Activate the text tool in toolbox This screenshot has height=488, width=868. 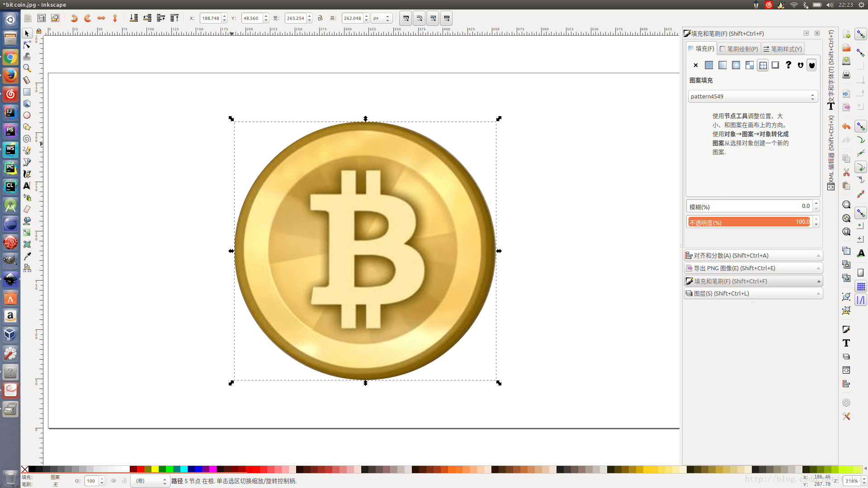click(27, 186)
